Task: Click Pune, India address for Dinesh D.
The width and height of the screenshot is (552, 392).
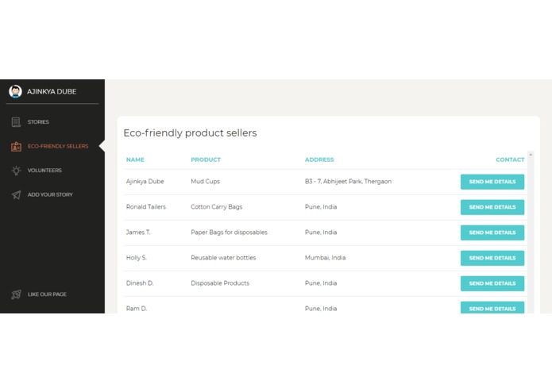Action: click(x=321, y=283)
